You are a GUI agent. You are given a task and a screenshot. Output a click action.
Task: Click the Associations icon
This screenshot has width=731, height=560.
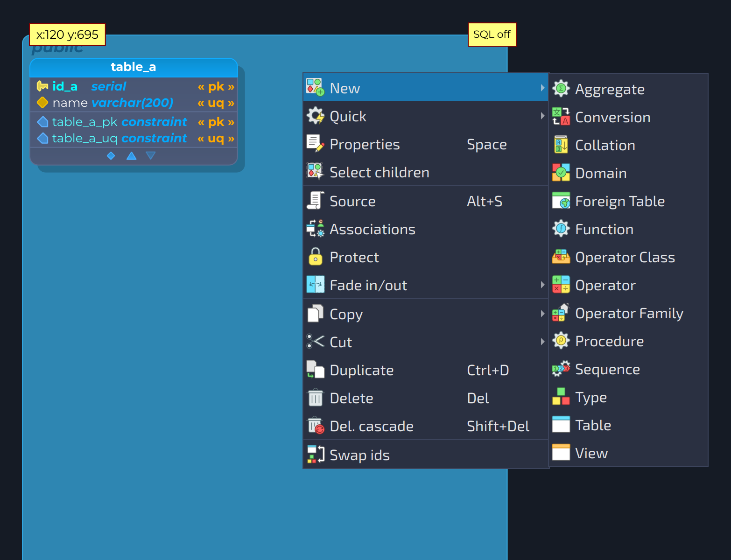pos(316,229)
